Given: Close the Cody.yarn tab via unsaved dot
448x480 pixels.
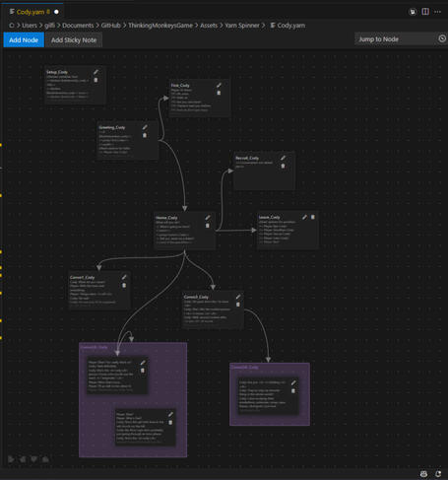Looking at the screenshot, I should coord(56,12).
